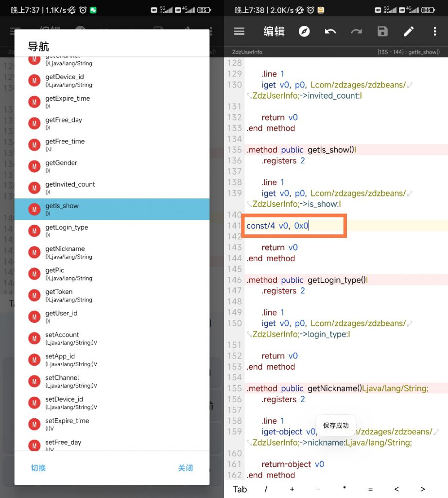Insert Tab from bottom shortcut bar
448x498 pixels.
(x=240, y=489)
